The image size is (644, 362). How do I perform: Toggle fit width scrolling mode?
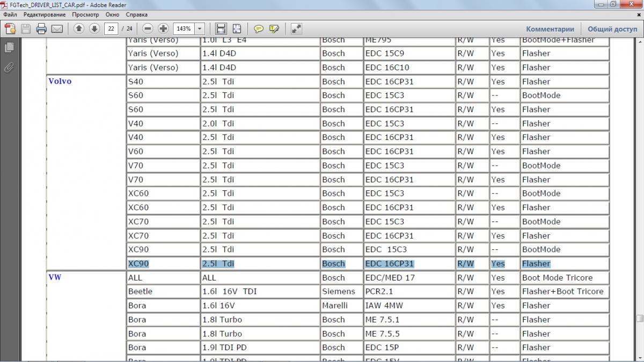221,28
